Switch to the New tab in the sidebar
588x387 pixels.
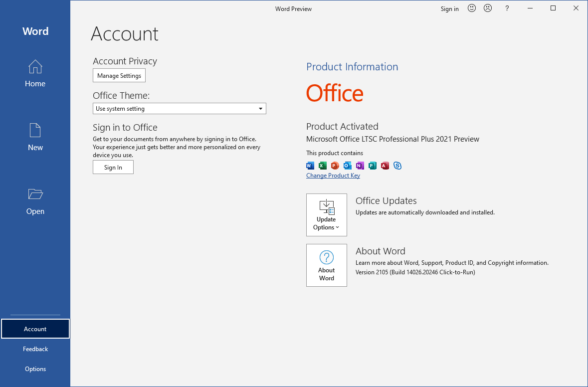point(35,137)
